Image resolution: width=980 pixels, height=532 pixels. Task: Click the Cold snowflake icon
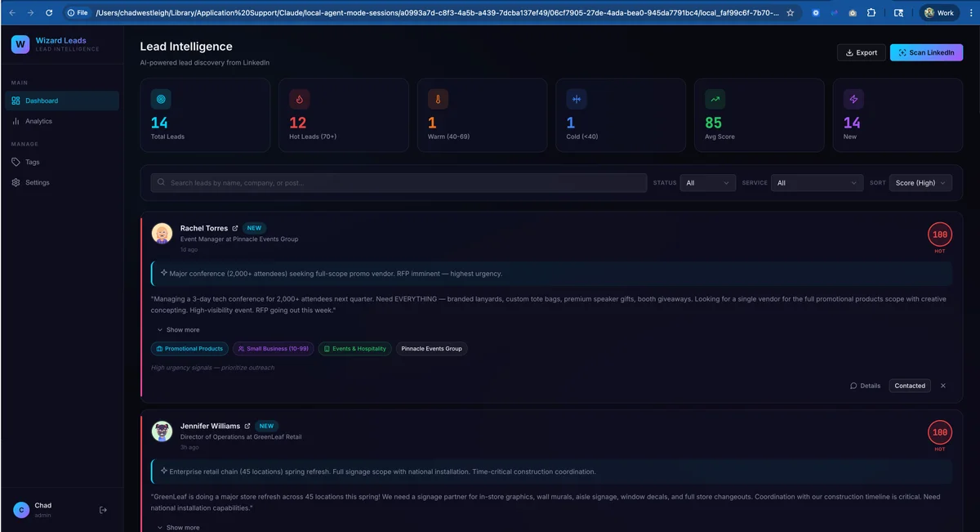[x=577, y=99]
